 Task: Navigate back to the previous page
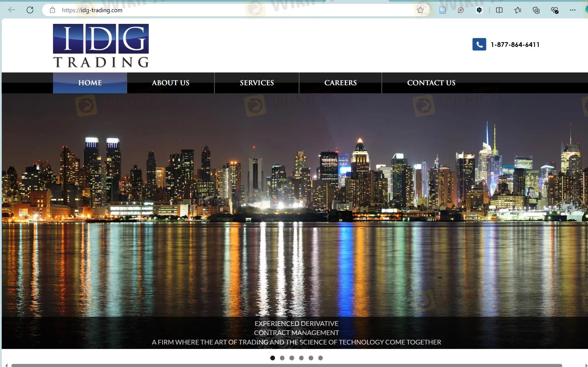pyautogui.click(x=11, y=10)
